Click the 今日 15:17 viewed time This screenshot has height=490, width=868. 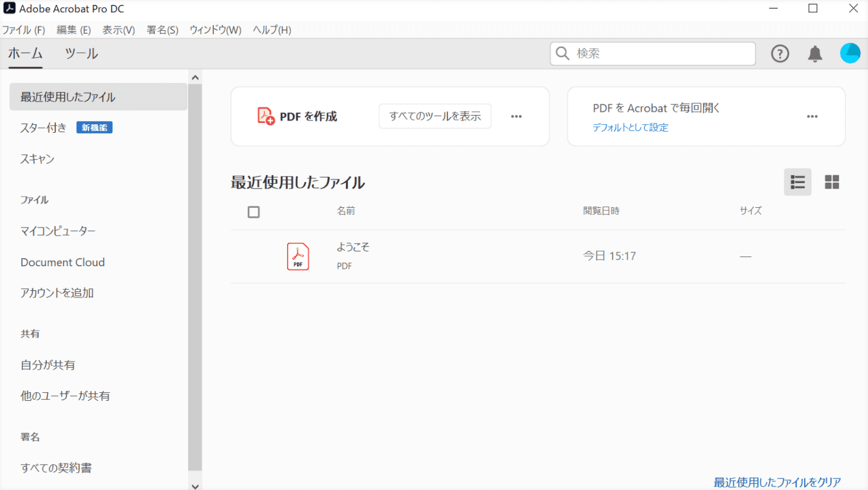click(609, 256)
